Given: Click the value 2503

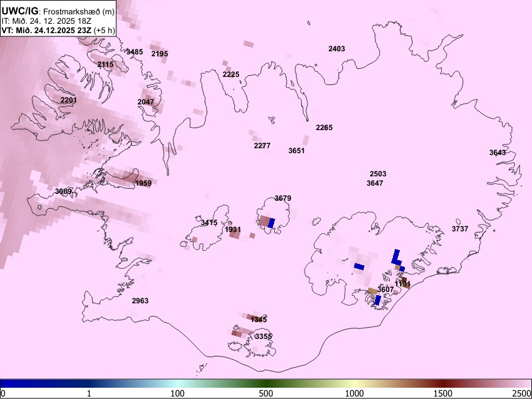Looking at the screenshot, I should 378,174.
